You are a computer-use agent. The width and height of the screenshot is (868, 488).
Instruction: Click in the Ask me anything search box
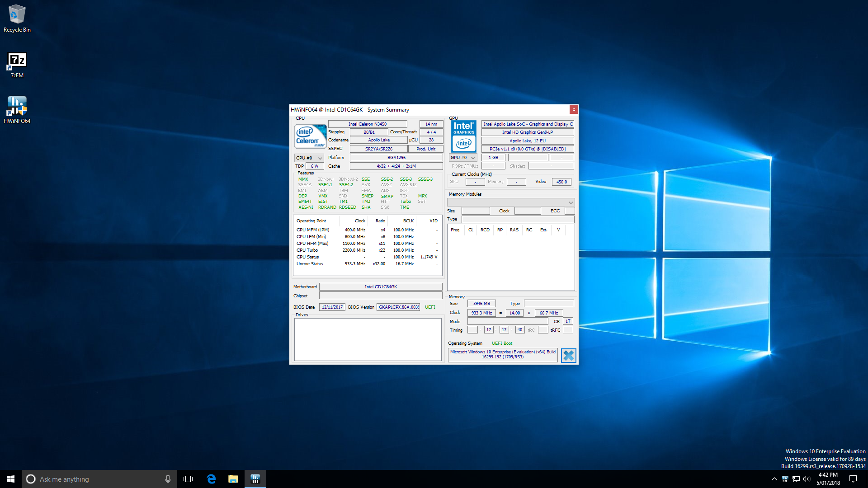coord(99,479)
